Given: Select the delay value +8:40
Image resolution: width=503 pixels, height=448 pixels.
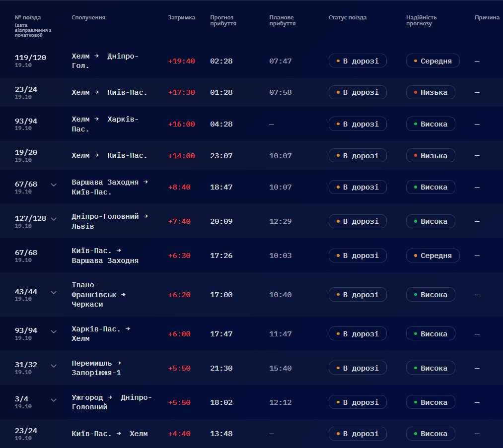Looking at the screenshot, I should coord(179,187).
